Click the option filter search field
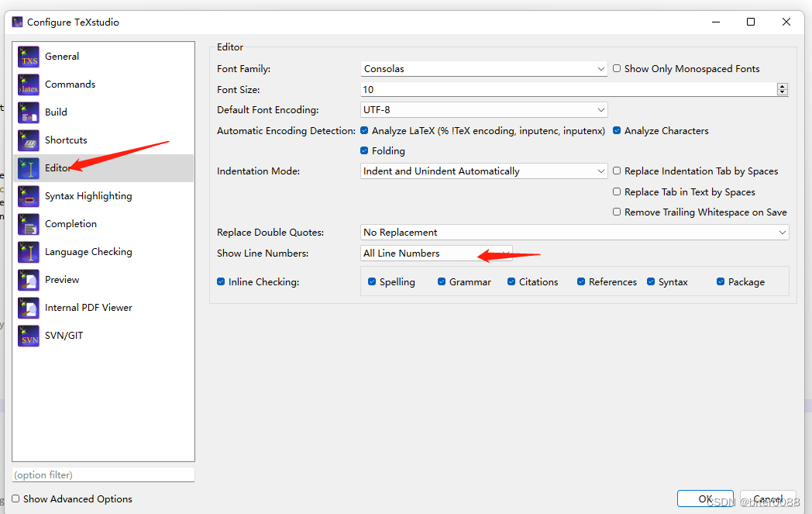This screenshot has width=812, height=514. click(x=103, y=474)
